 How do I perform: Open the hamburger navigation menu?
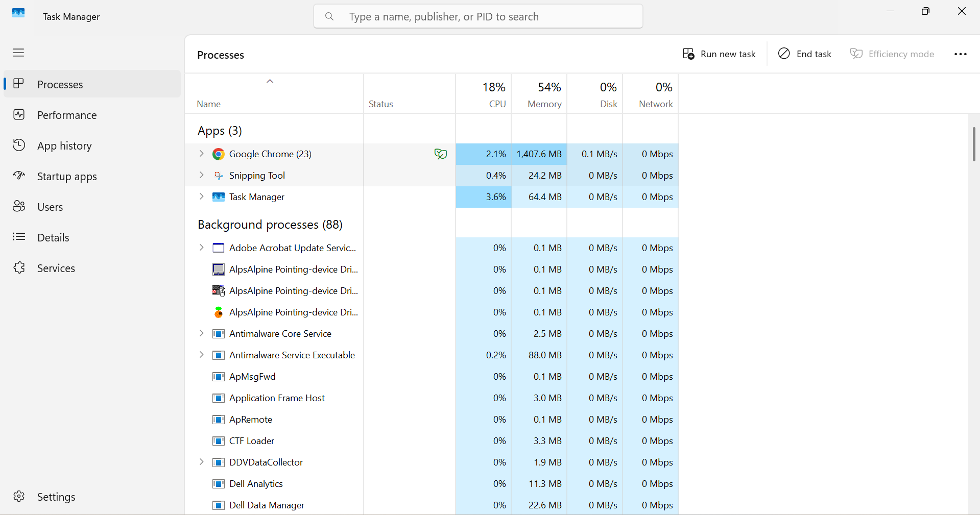18,53
